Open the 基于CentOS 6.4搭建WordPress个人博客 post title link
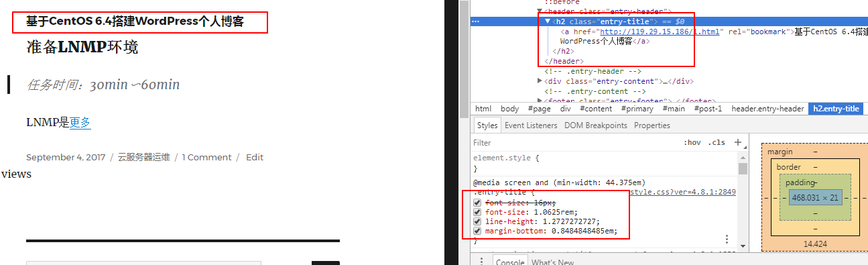 [135, 21]
